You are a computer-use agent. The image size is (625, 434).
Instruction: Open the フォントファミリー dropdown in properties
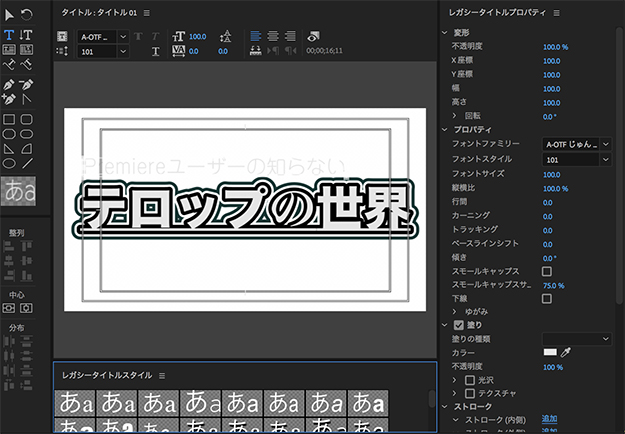[577, 145]
